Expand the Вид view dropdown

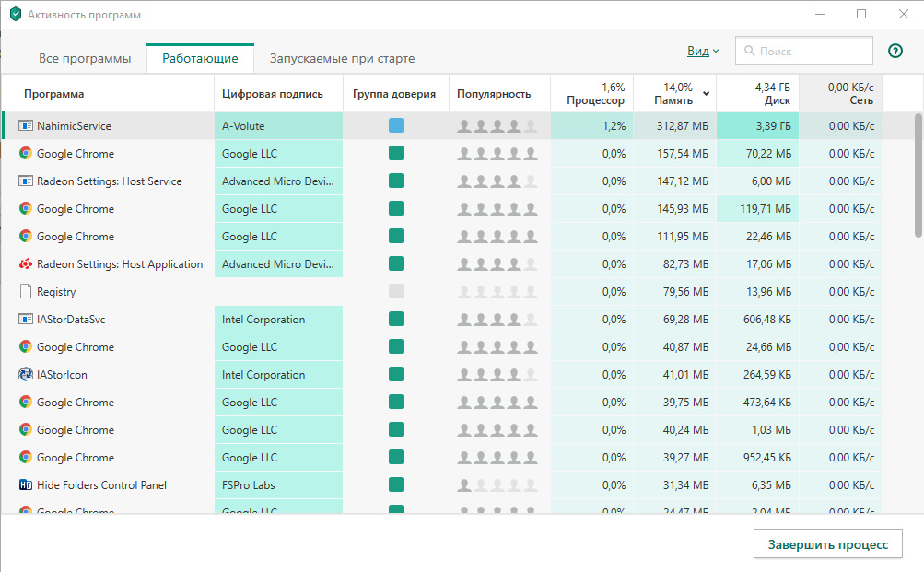tap(703, 52)
